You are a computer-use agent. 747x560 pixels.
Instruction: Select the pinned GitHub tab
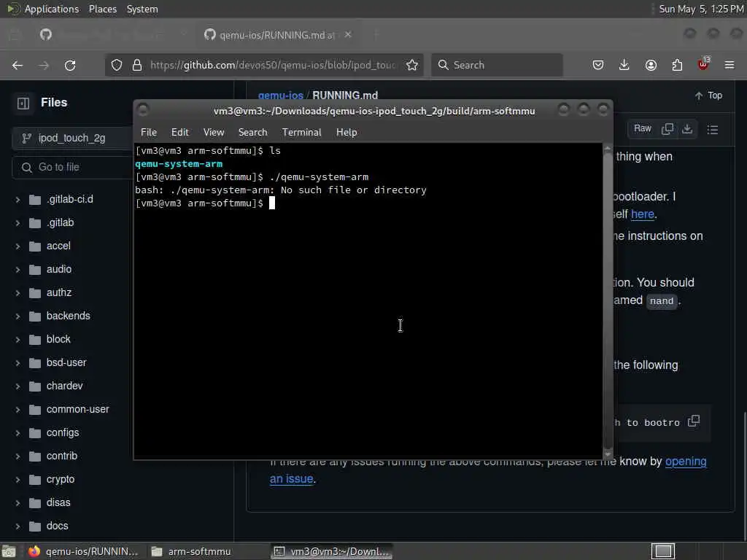click(x=46, y=35)
